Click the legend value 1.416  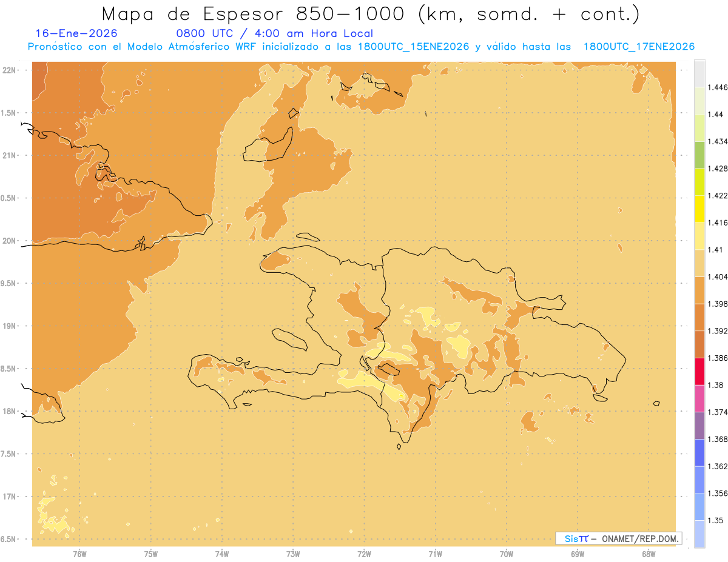[x=718, y=222]
